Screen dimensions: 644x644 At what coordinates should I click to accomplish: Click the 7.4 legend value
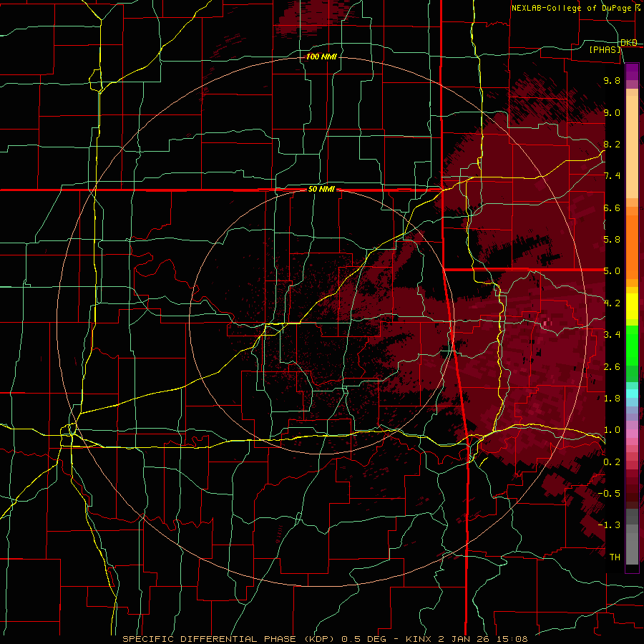coord(612,176)
